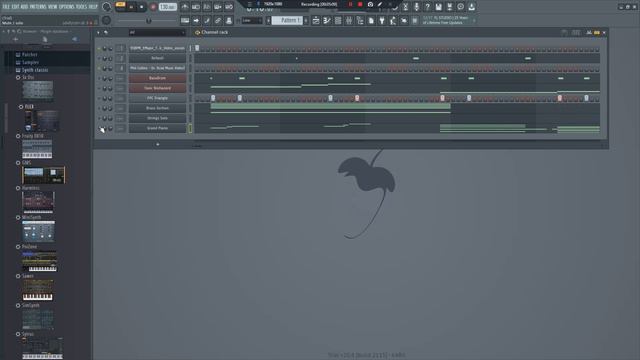Stop the screen recording
Screen dimensions: 640x360
pos(360,4)
